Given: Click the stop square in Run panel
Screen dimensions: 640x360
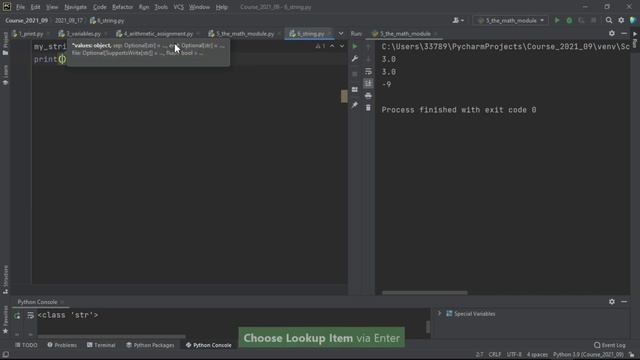Looking at the screenshot, I should (x=355, y=74).
